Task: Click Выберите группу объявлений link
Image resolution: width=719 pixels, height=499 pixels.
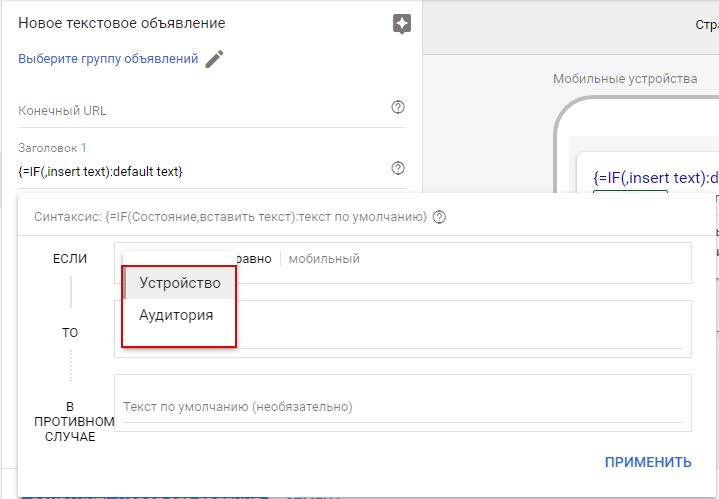Action: [x=108, y=59]
